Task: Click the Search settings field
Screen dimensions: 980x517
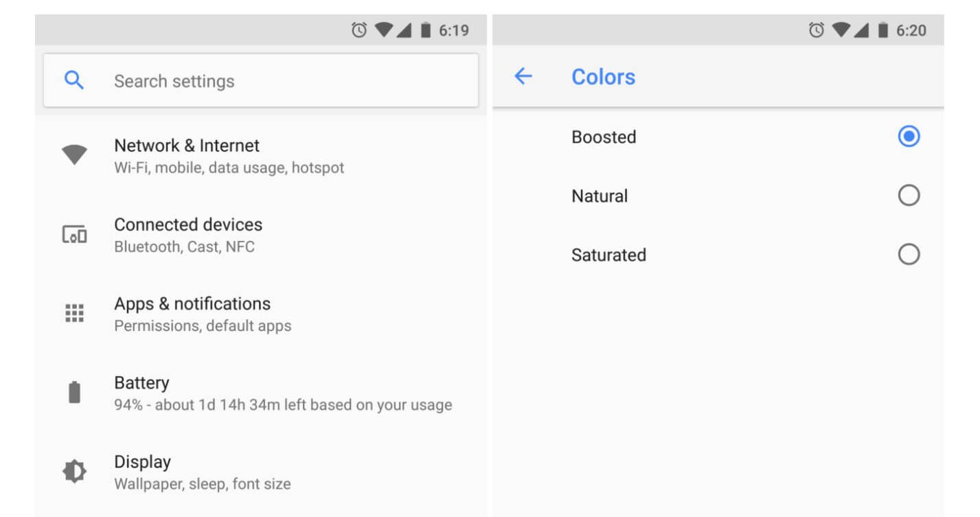Action: (275, 81)
